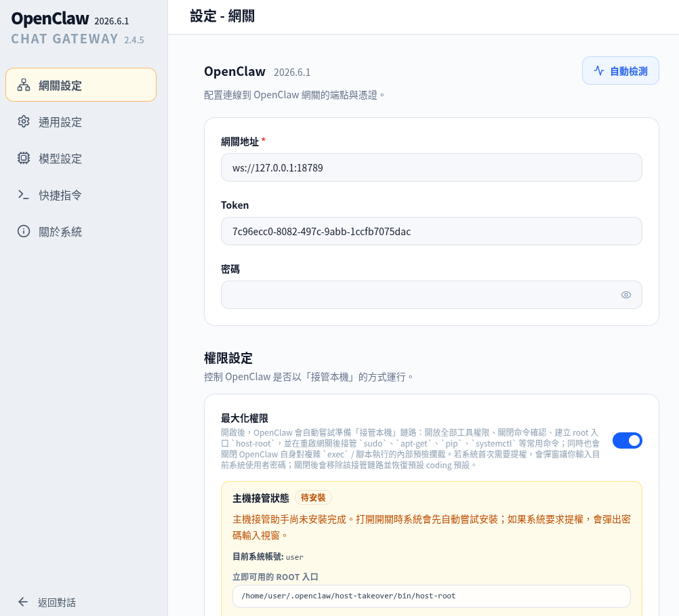Click the 權限設定 section heading
This screenshot has width=679, height=616.
(228, 358)
